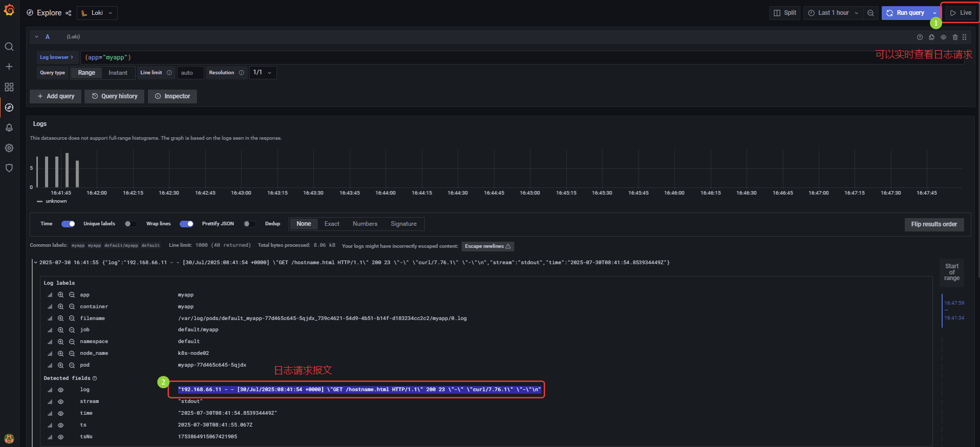Show the log field with eye icon
This screenshot has width=980, height=447.
[x=60, y=390]
